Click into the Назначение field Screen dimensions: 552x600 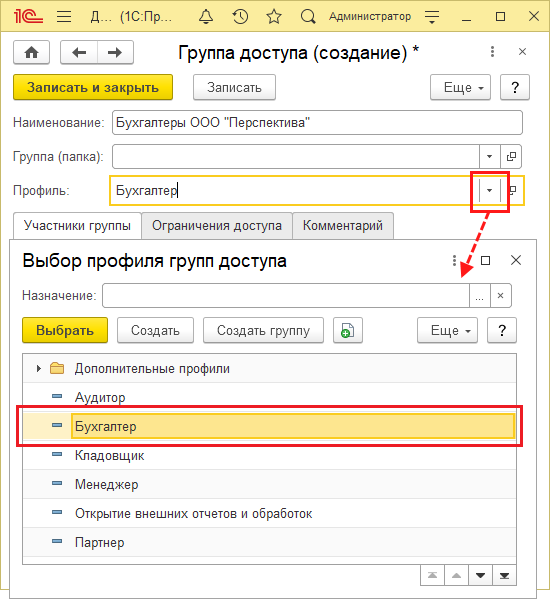[286, 295]
